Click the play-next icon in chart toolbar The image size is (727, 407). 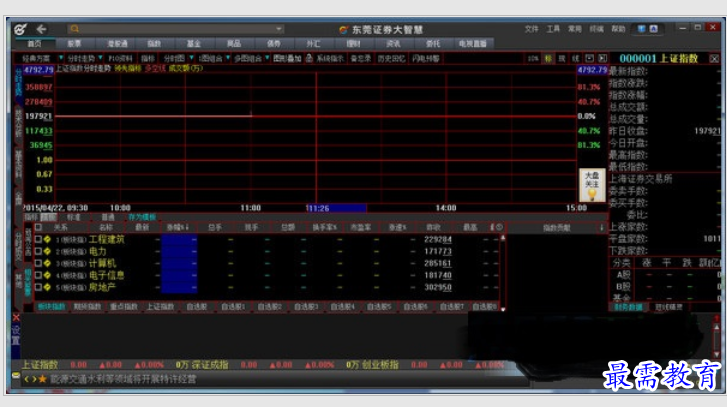(x=602, y=58)
